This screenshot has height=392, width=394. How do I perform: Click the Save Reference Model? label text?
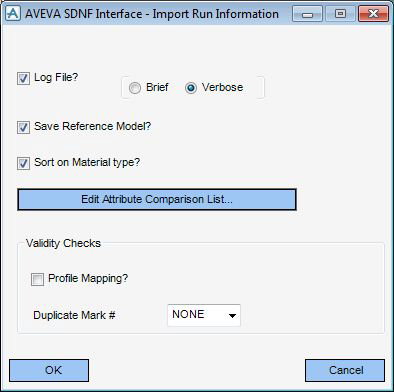[93, 126]
